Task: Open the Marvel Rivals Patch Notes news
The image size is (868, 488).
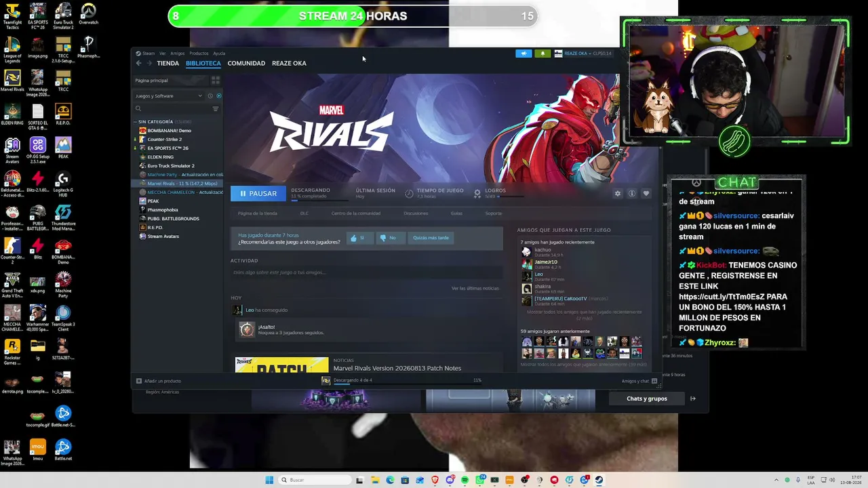Action: point(397,368)
